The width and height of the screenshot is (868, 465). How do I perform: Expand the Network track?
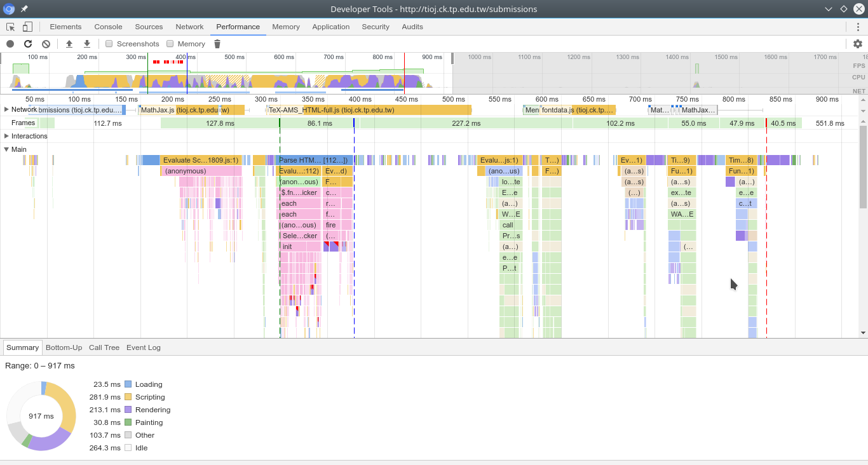pyautogui.click(x=6, y=109)
